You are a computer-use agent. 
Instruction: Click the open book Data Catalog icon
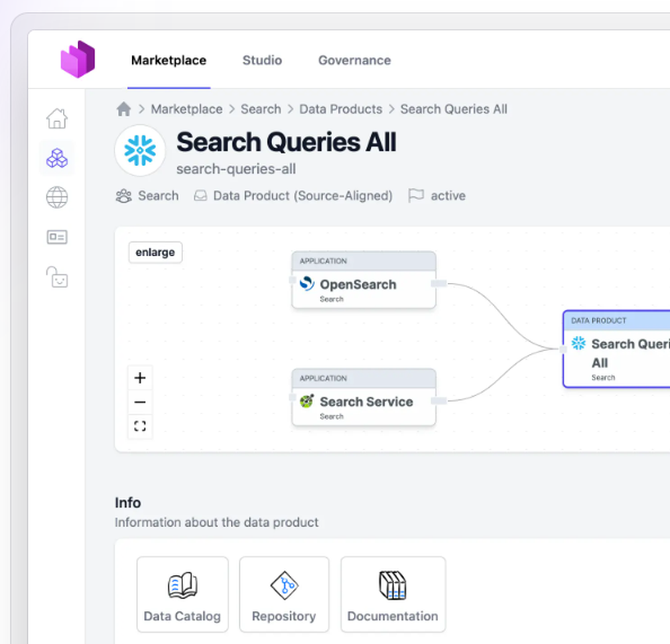click(x=182, y=586)
